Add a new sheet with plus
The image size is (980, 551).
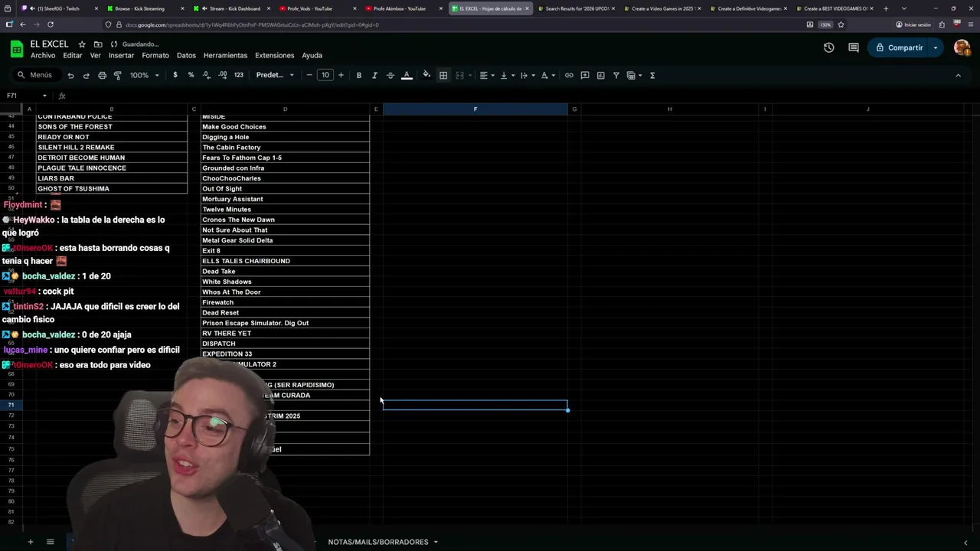point(31,542)
